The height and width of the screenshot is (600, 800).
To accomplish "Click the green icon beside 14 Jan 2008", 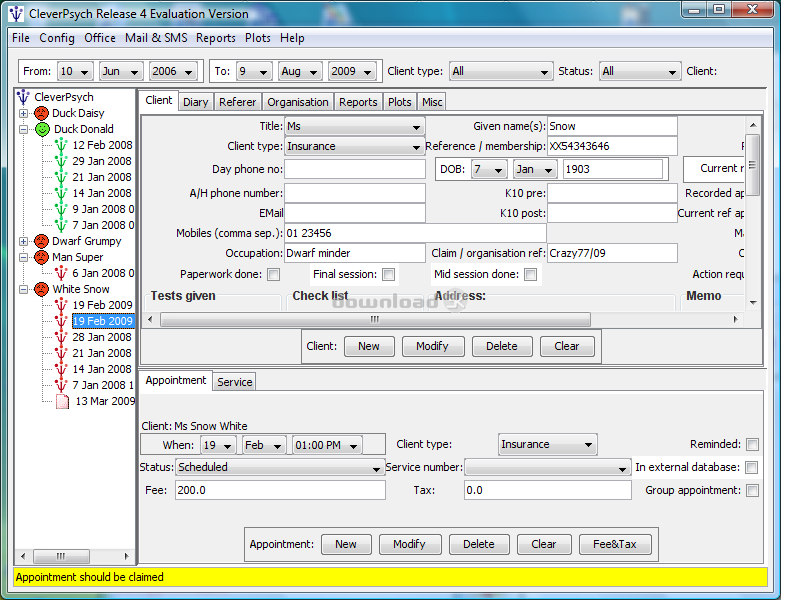I will click(61, 193).
